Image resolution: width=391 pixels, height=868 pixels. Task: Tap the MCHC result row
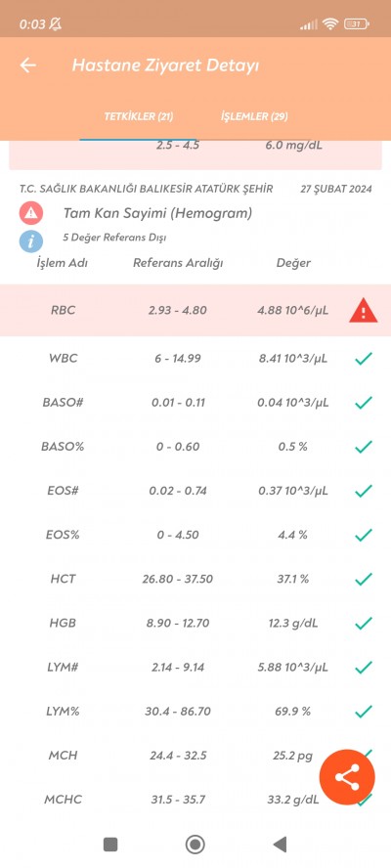[195, 800]
